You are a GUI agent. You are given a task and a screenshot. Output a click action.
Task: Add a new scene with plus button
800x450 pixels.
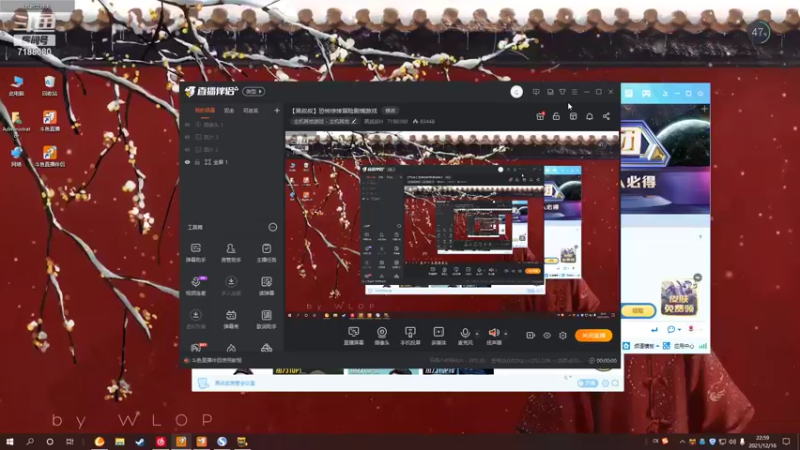(277, 111)
